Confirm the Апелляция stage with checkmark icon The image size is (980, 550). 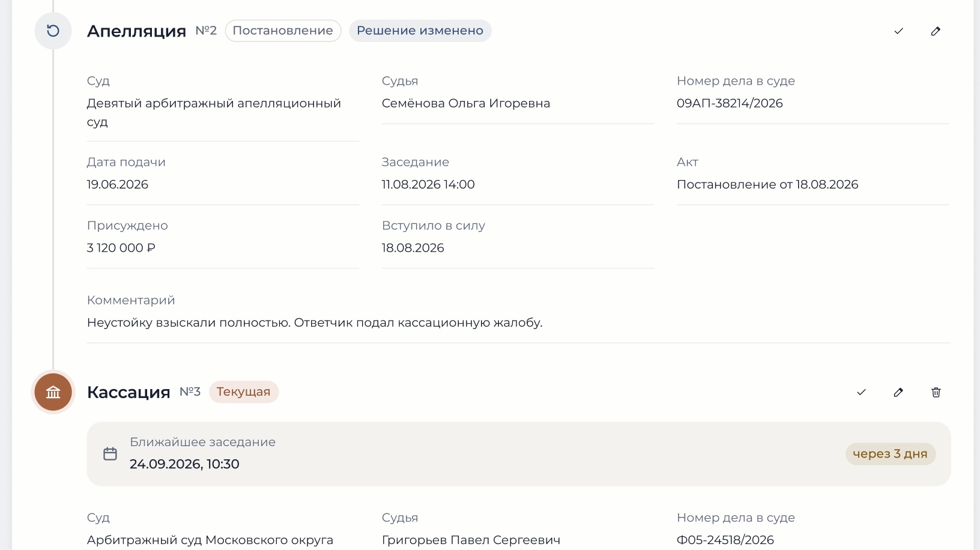(x=898, y=31)
